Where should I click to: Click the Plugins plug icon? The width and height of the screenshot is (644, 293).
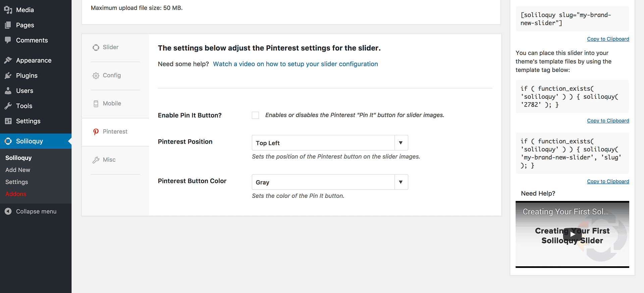tap(8, 76)
